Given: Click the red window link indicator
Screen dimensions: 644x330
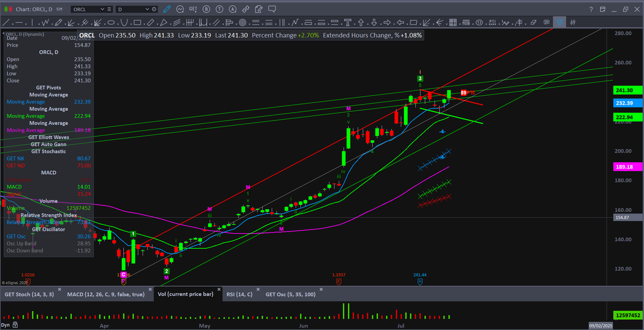Looking at the screenshot, I should (x=10, y=9).
